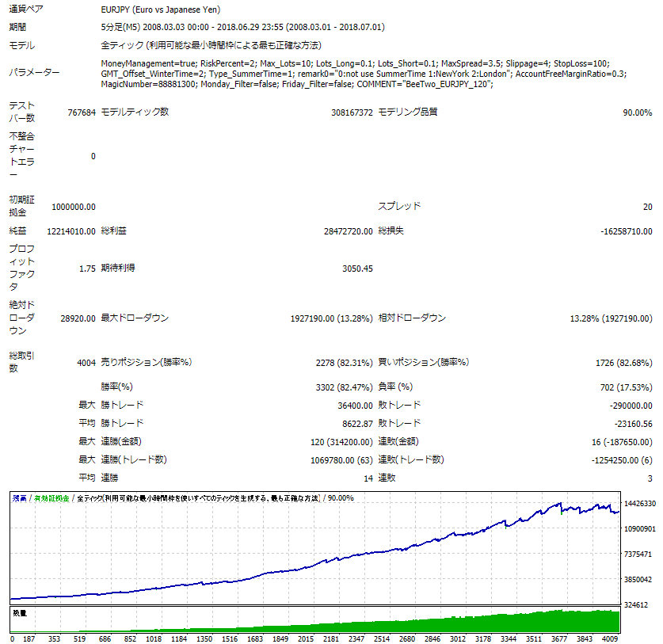Select profit trades 3302 (82.47%)

345,387
